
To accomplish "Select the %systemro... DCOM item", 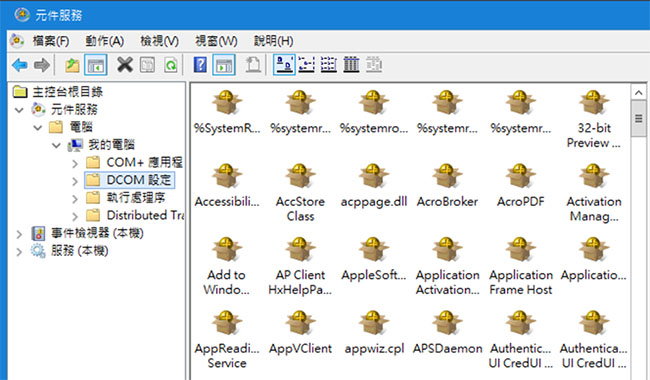I will click(374, 112).
